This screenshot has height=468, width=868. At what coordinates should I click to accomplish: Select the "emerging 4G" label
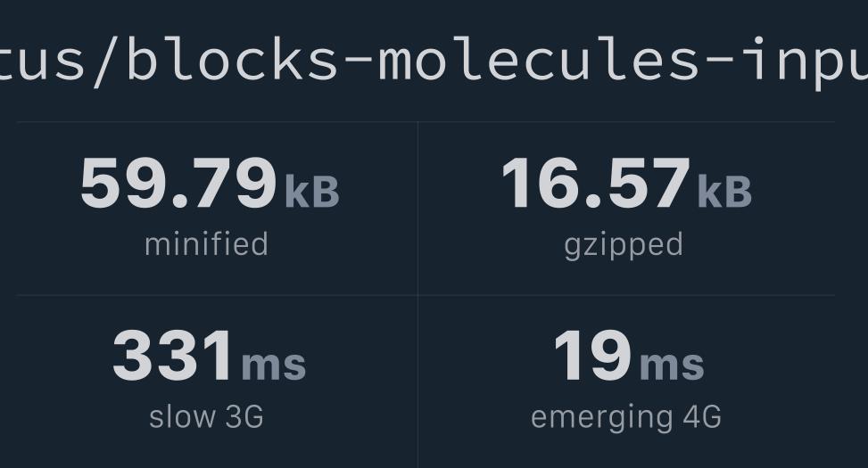click(626, 418)
